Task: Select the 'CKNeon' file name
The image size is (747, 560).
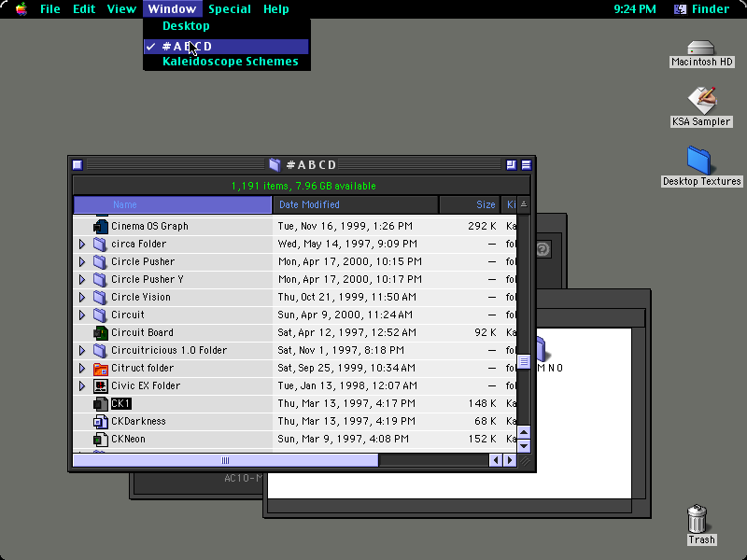Action: coord(128,439)
